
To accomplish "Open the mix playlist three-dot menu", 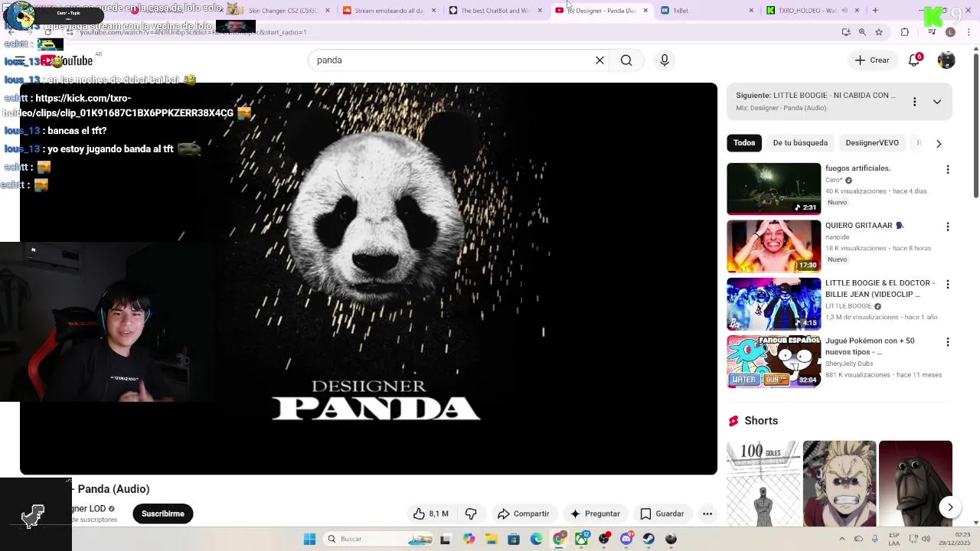I will pyautogui.click(x=914, y=102).
